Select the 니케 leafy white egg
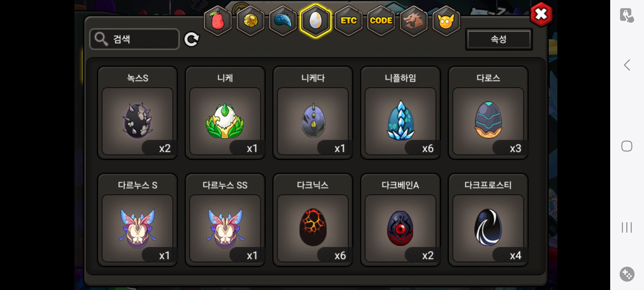Viewport: 644px width, 290px height. (225, 113)
